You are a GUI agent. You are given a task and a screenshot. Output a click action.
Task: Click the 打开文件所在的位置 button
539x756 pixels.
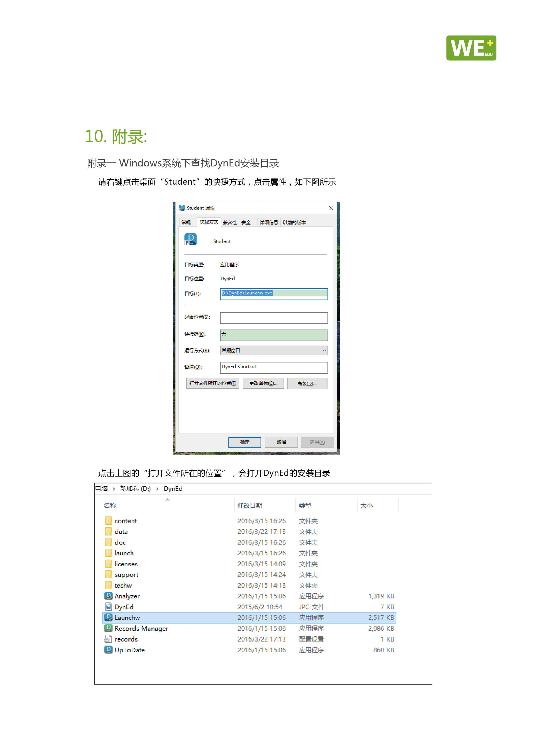pos(213,383)
